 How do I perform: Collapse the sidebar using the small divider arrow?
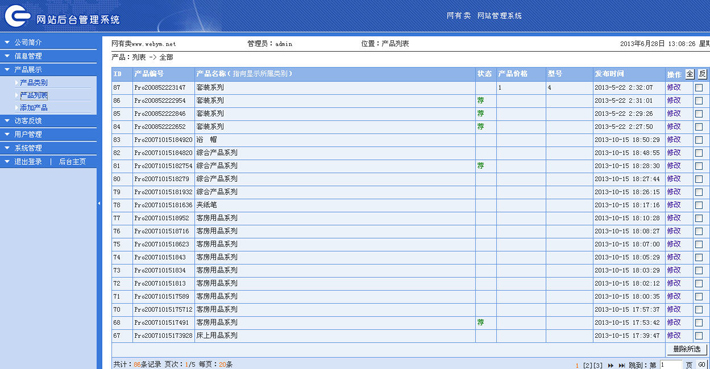(x=99, y=204)
